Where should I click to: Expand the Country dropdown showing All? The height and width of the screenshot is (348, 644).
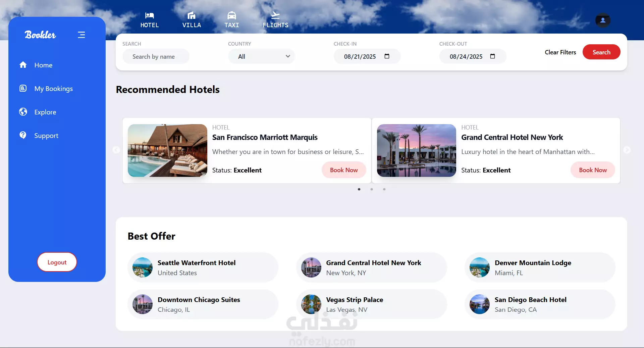pos(262,56)
